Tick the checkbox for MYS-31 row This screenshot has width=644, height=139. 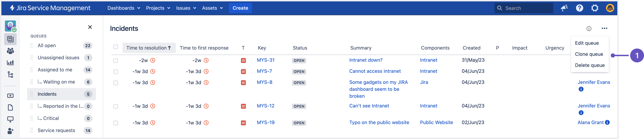[115, 61]
